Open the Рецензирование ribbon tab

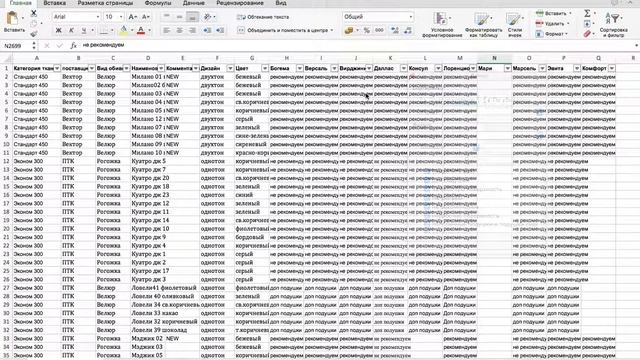pos(240,3)
